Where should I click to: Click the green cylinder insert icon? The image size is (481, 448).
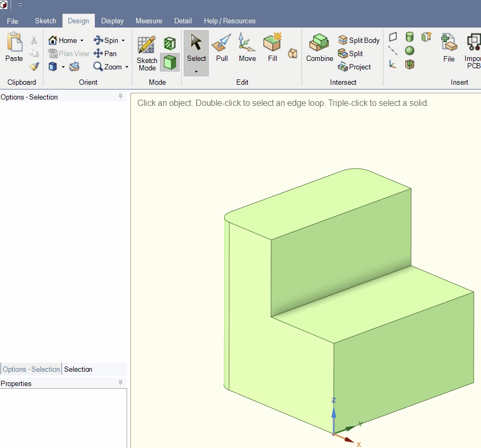click(409, 37)
